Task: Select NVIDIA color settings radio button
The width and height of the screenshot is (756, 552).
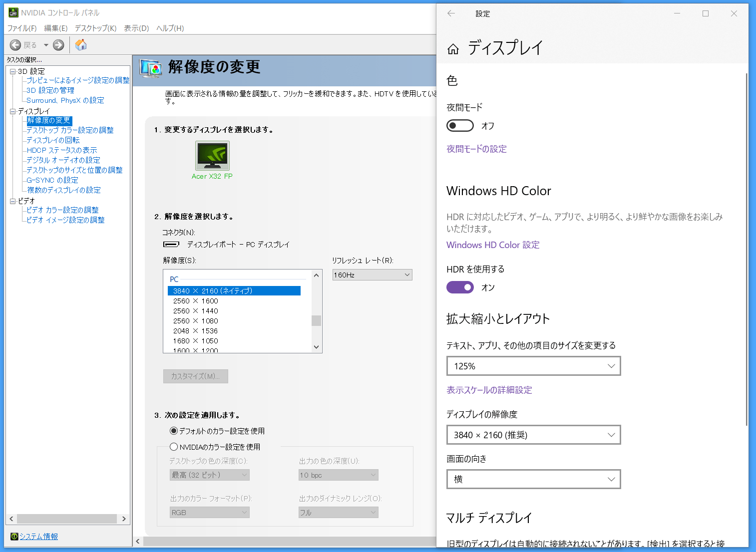Action: pyautogui.click(x=174, y=447)
